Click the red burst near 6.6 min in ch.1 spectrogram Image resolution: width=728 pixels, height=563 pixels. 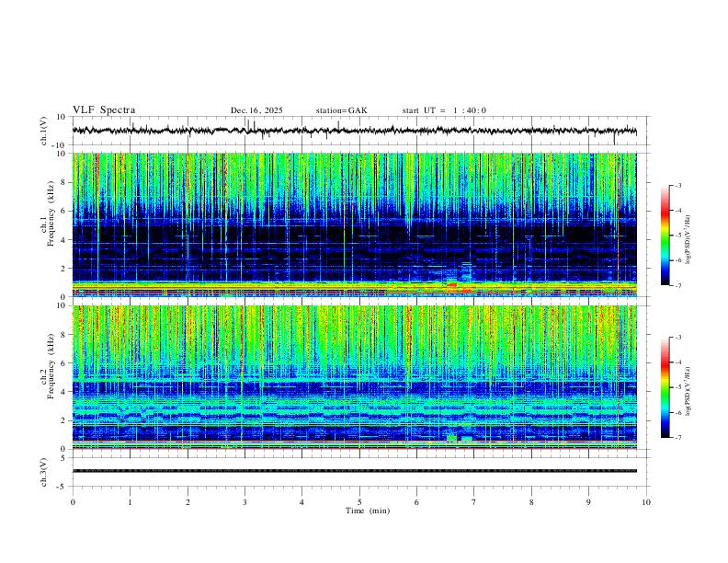pyautogui.click(x=451, y=284)
